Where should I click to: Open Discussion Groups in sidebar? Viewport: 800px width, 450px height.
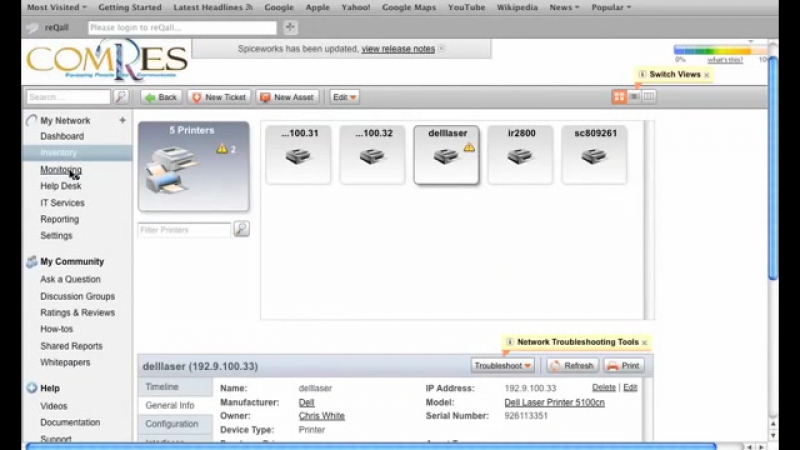(77, 296)
